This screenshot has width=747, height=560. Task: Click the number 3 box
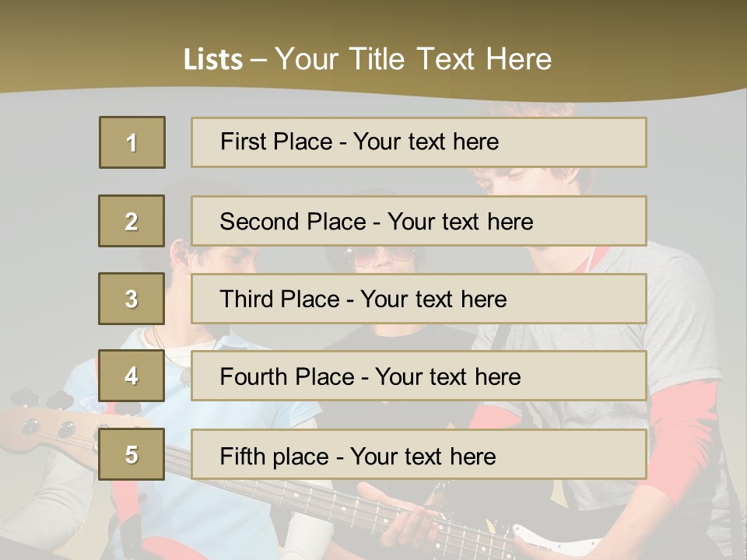coord(132,299)
